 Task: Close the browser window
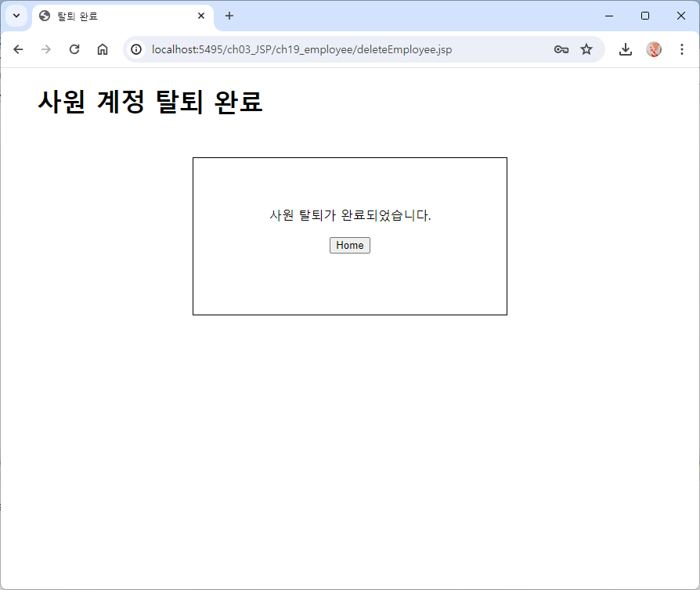680,16
